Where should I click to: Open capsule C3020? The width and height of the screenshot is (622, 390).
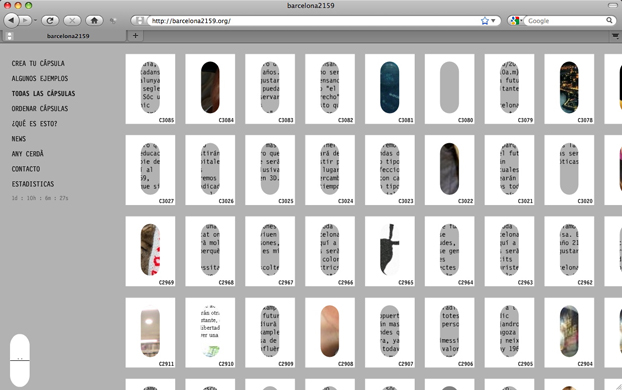(x=569, y=170)
